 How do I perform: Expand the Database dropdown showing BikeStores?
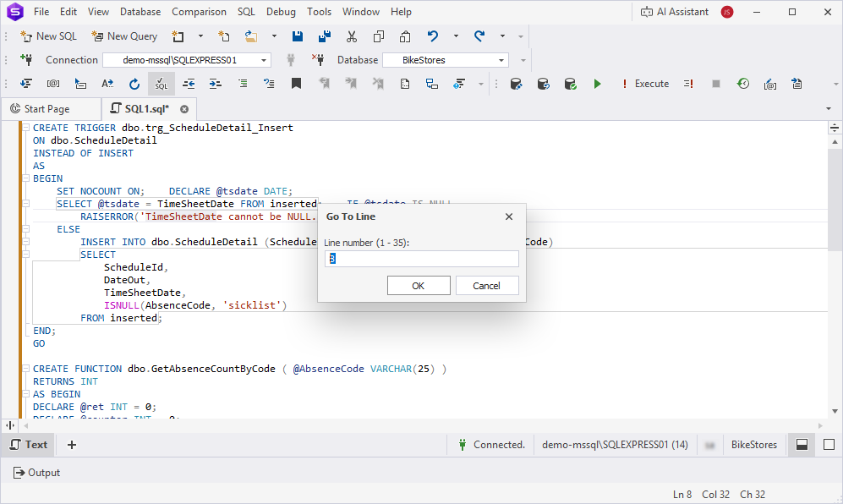tap(501, 60)
